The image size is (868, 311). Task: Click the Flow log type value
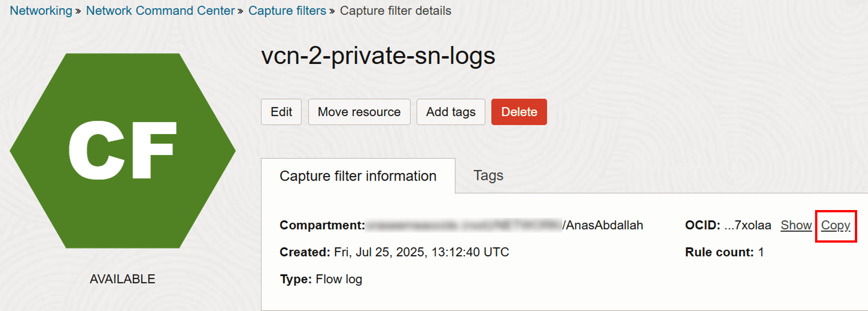click(339, 279)
